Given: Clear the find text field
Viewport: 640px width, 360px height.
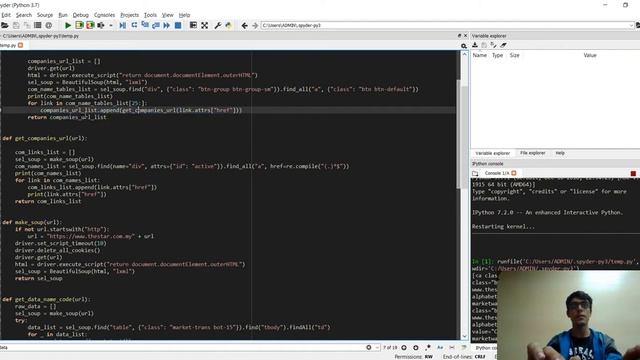Looking at the screenshot, I should (x=369, y=347).
